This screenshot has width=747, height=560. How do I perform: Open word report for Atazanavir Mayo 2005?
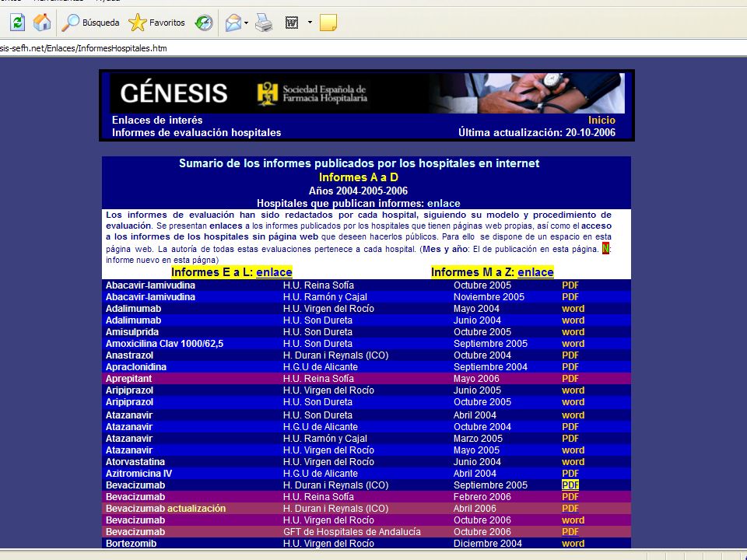click(x=573, y=450)
